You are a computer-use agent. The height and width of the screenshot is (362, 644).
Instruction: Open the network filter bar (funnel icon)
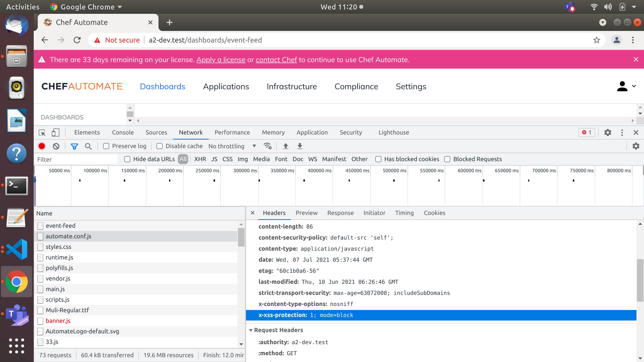pyautogui.click(x=74, y=146)
